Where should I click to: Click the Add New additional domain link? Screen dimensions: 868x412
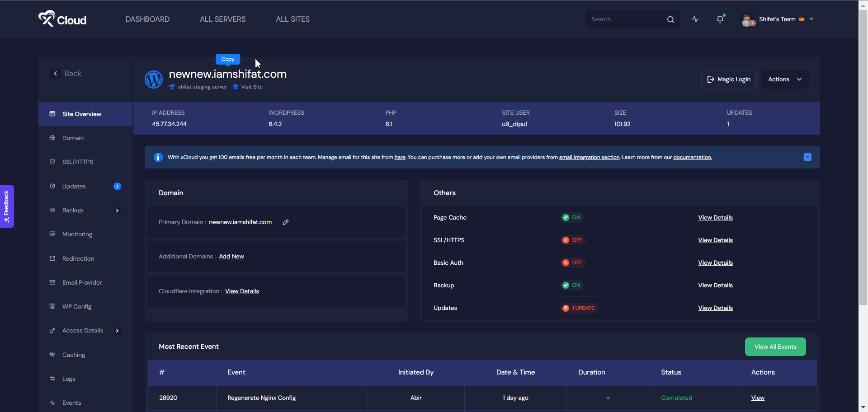coord(231,257)
